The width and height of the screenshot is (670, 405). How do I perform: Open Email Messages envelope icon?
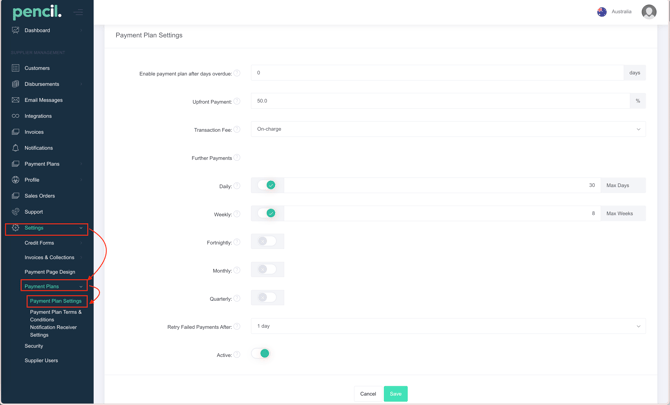point(15,100)
